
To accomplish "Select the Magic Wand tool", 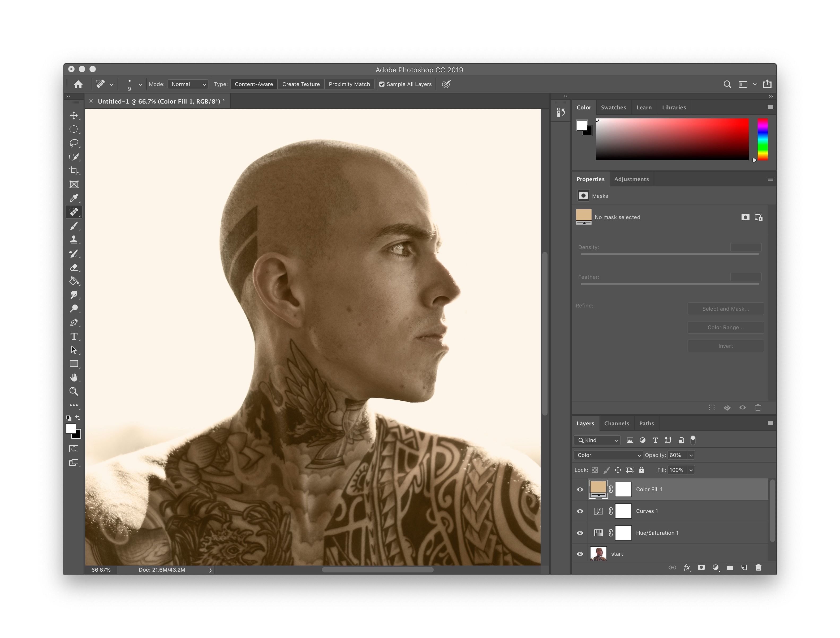I will (74, 157).
